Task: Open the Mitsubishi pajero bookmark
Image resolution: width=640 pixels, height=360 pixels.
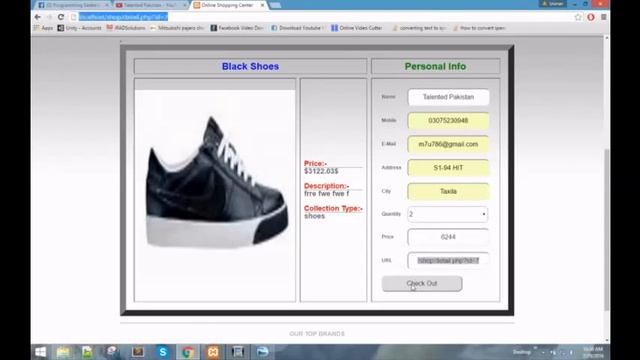Action: 177,28
